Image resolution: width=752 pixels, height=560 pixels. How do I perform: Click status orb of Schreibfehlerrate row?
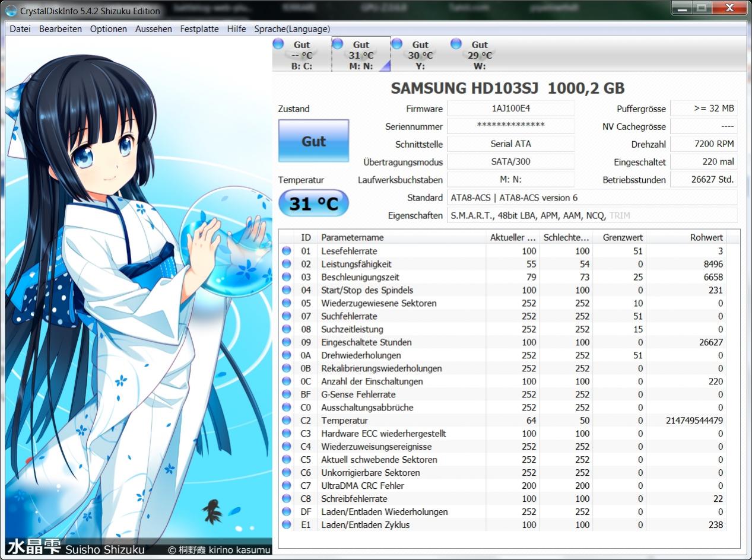pyautogui.click(x=287, y=499)
